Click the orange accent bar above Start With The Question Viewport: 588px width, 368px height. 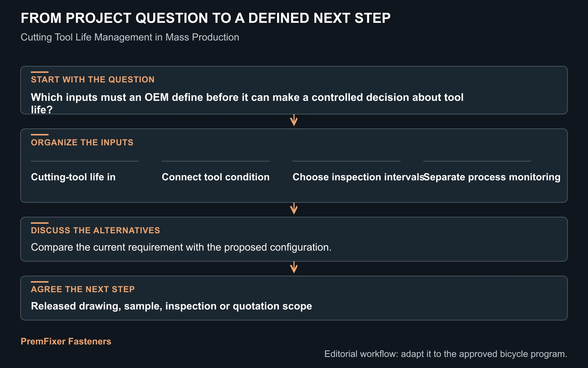(40, 72)
